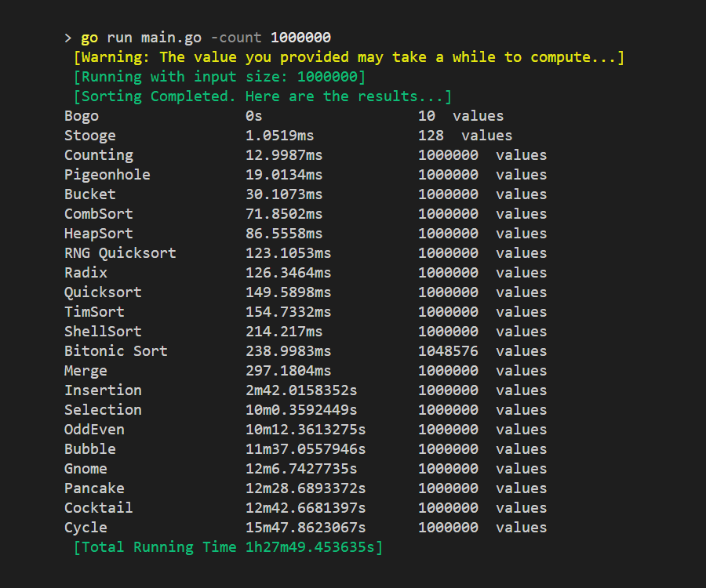Click the 'Running with input size: 1000000' line

tap(220, 77)
